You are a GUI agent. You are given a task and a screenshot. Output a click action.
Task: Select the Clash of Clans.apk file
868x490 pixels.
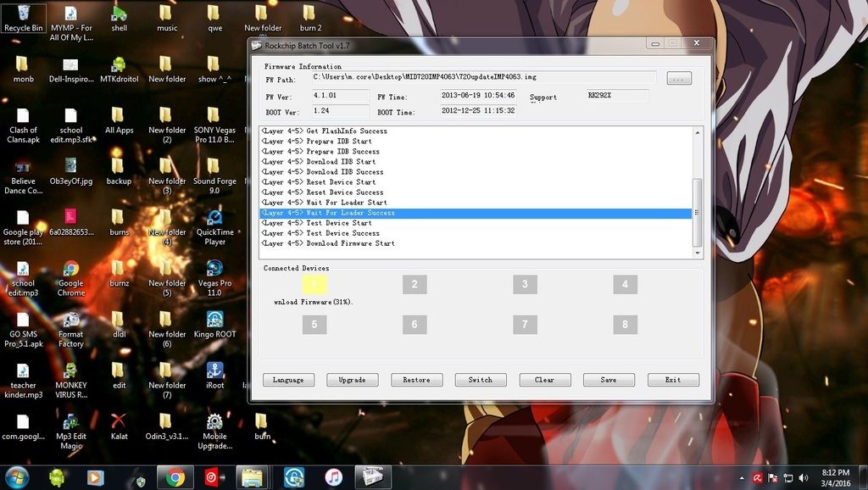pyautogui.click(x=23, y=125)
